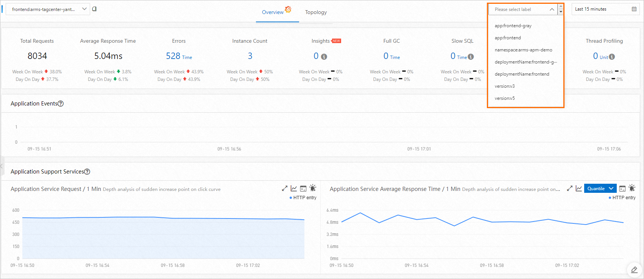Image resolution: width=644 pixels, height=279 pixels.
Task: Select deploymentName:frontend-g... label option
Action: tap(525, 62)
